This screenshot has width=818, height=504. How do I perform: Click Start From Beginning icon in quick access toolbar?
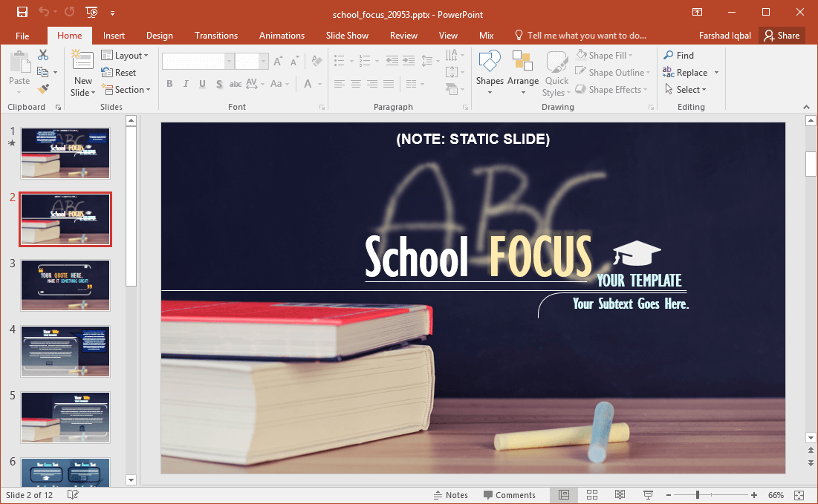tap(91, 12)
